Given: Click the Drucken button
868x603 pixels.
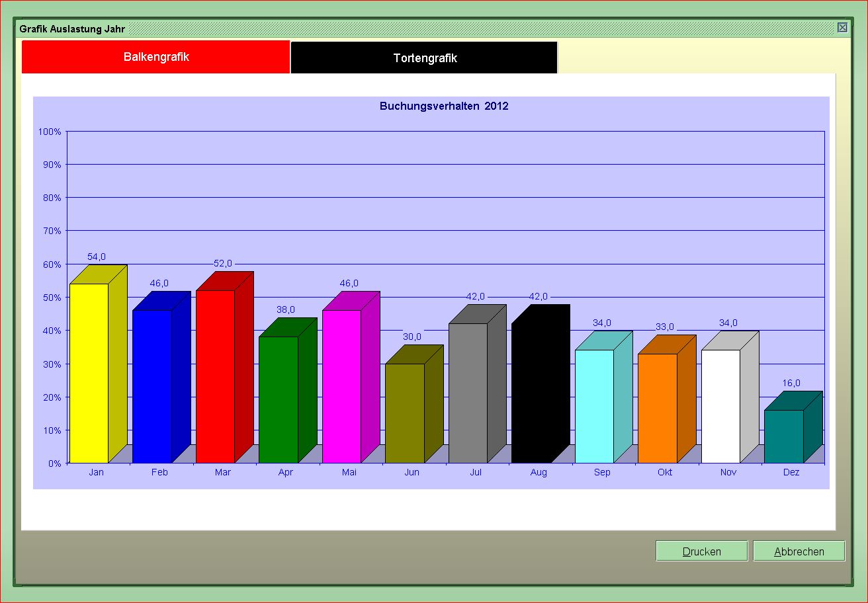Looking at the screenshot, I should click(x=702, y=551).
